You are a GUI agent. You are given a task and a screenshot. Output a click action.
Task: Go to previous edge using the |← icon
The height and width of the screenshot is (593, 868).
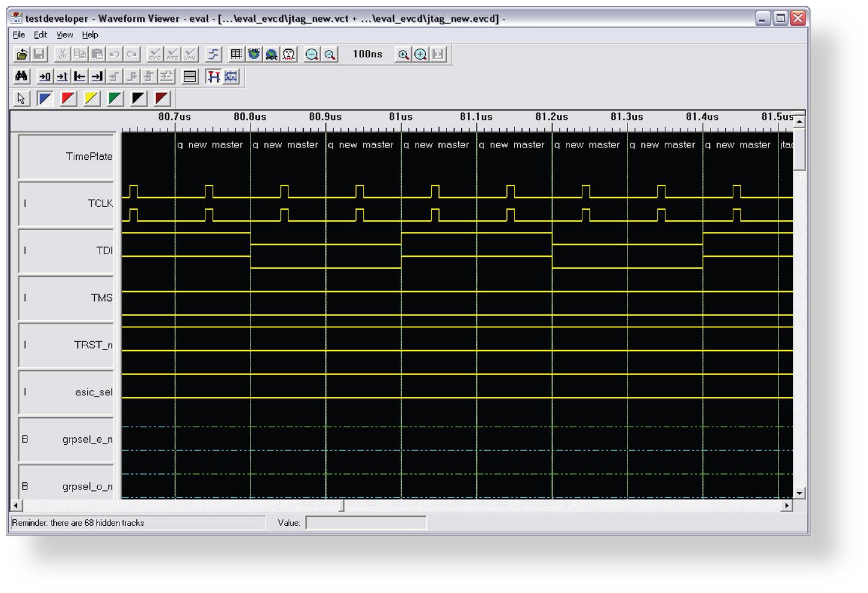80,76
